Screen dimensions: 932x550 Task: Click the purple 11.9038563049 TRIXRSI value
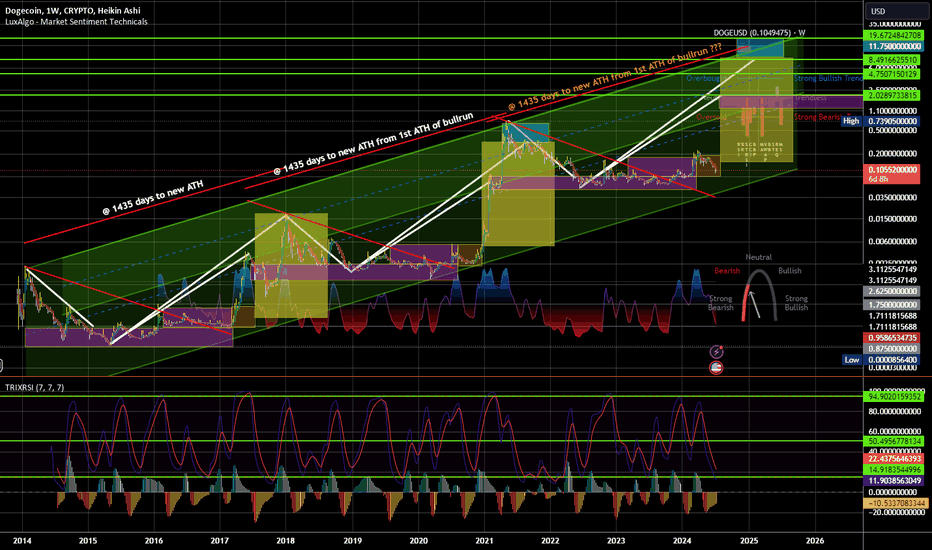tap(894, 480)
